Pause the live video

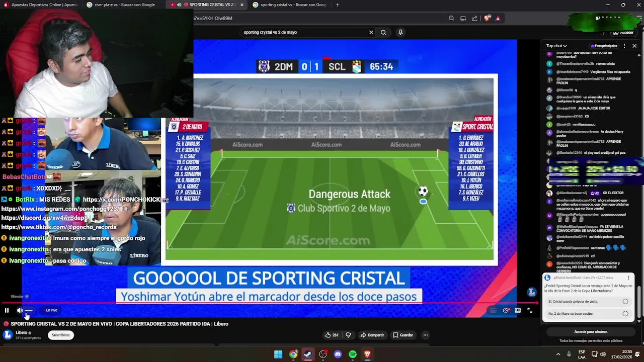7,310
